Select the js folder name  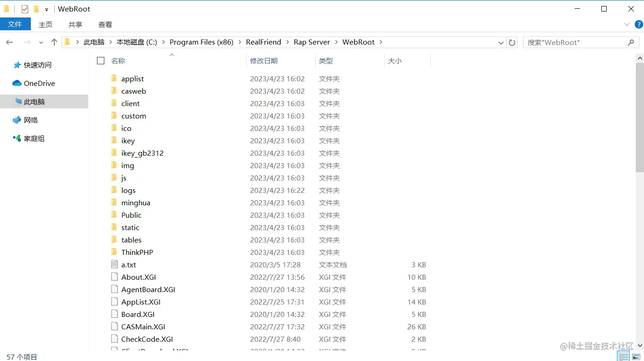pos(124,178)
